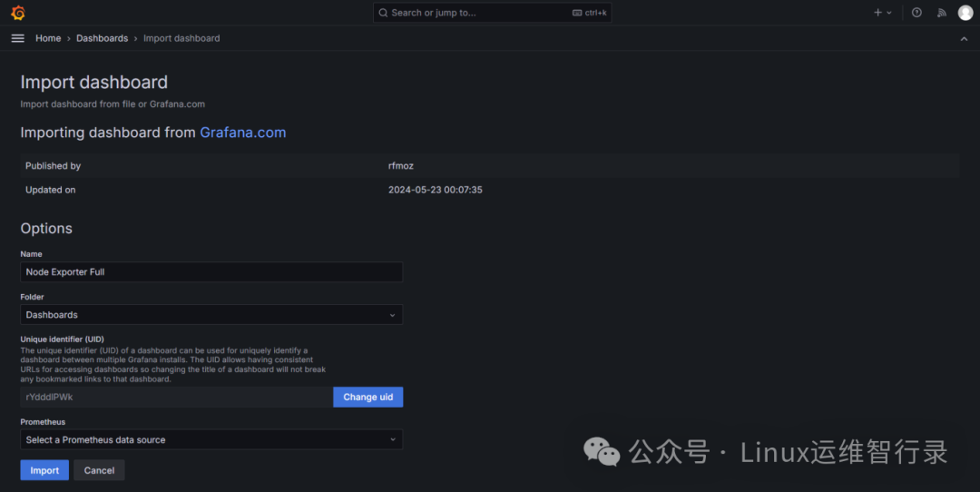
Task: Go to Dashboards breadcrumb
Action: (x=102, y=38)
